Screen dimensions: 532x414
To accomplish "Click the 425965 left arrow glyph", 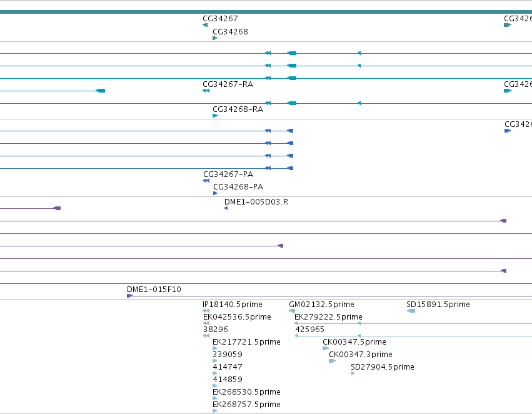I will pyautogui.click(x=296, y=336).
